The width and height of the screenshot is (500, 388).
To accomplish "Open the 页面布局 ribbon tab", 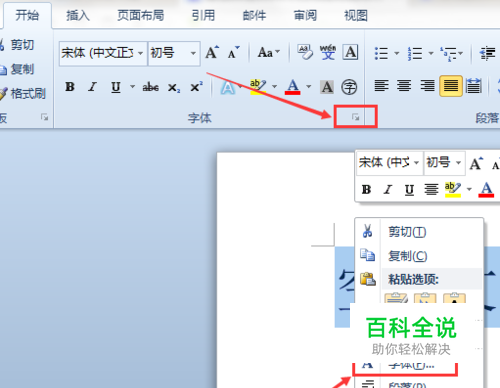I will click(x=140, y=15).
